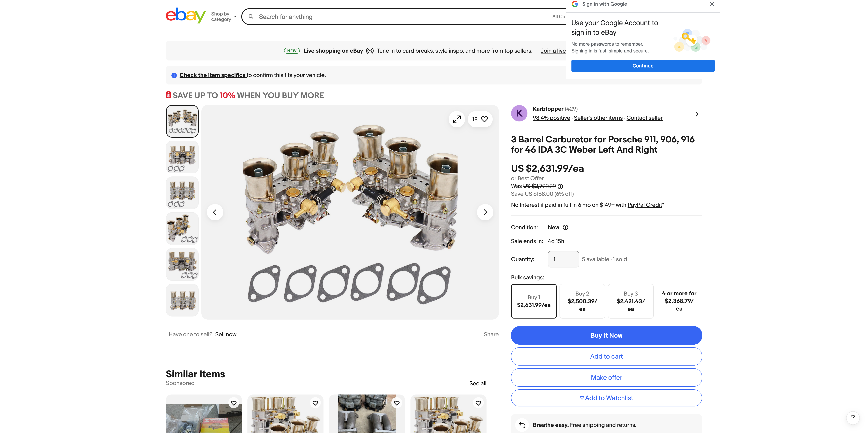
Task: Click the eBay logo
Action: (185, 16)
